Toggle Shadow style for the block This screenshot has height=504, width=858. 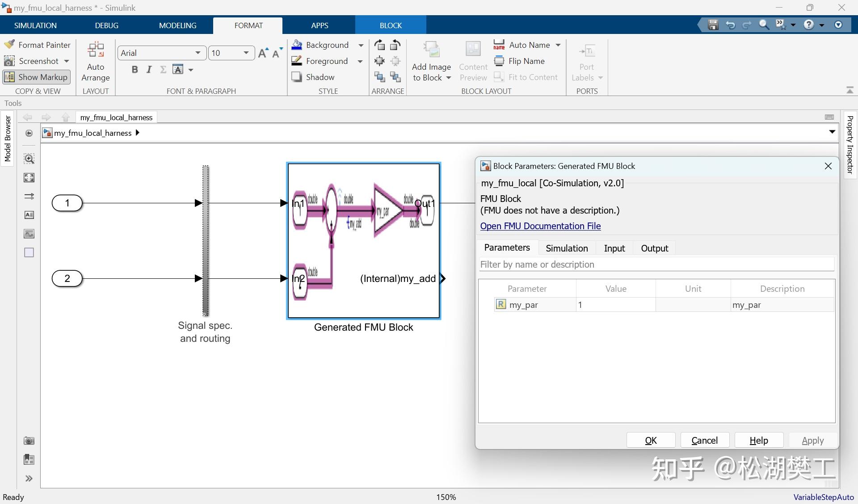click(x=313, y=77)
